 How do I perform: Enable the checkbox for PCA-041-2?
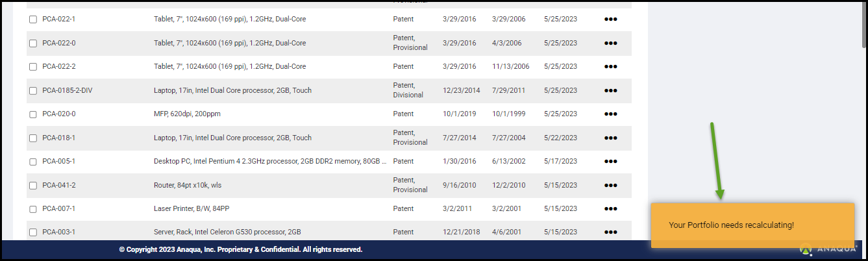[33, 186]
